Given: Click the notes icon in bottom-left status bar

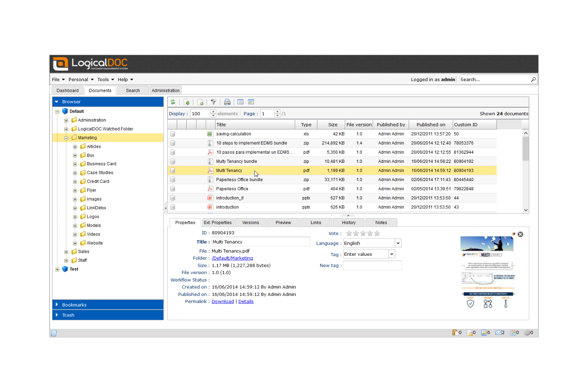Looking at the screenshot, I should [54, 333].
